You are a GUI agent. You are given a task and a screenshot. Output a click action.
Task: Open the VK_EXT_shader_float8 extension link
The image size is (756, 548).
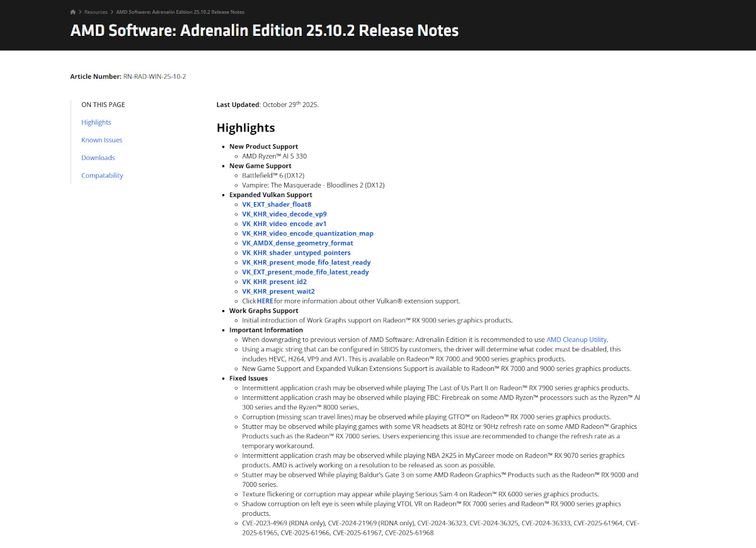coord(276,204)
